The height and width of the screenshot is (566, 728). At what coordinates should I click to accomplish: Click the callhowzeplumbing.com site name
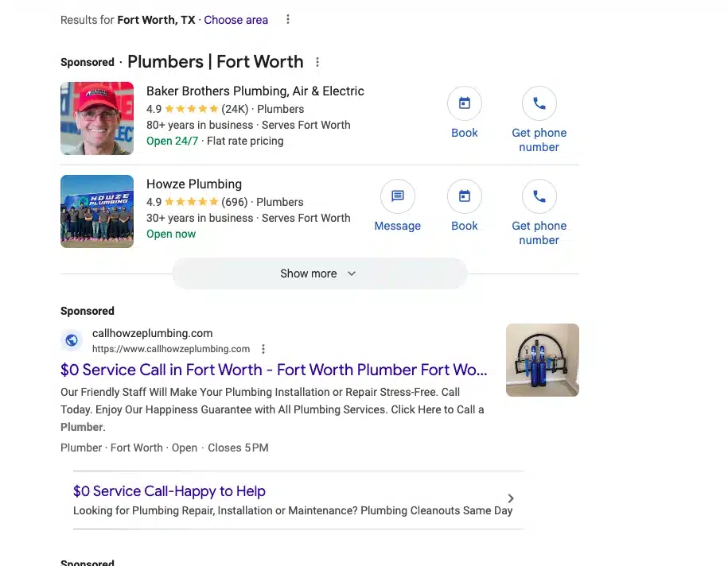152,333
